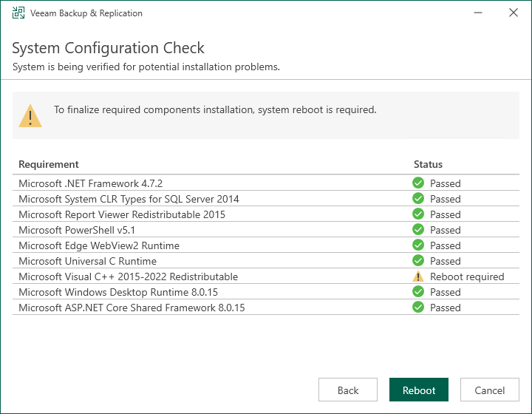Click the Veeam Backup & Replication window title

(x=86, y=13)
